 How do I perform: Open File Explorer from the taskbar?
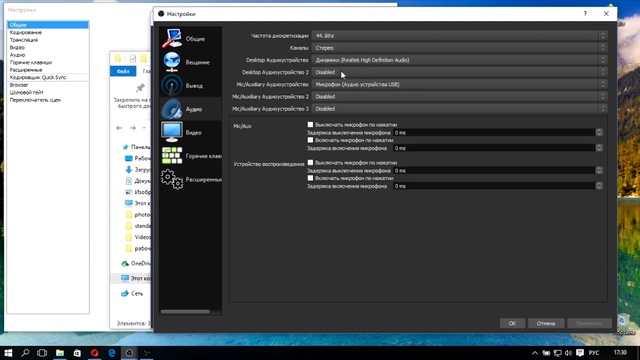60,353
